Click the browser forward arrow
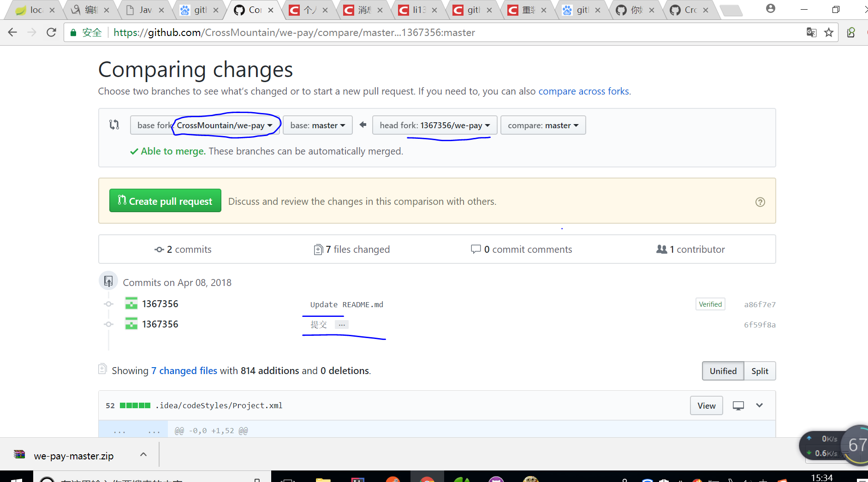 (x=32, y=32)
